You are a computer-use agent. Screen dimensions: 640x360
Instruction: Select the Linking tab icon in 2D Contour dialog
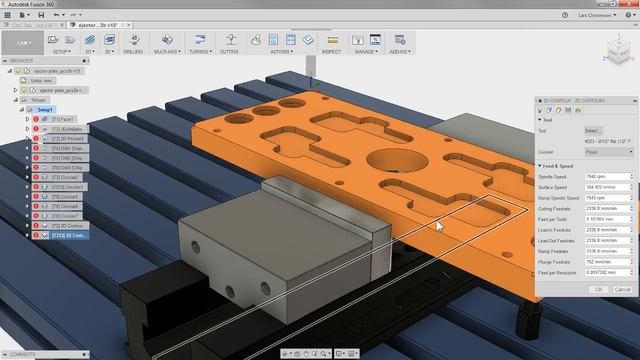tap(578, 110)
